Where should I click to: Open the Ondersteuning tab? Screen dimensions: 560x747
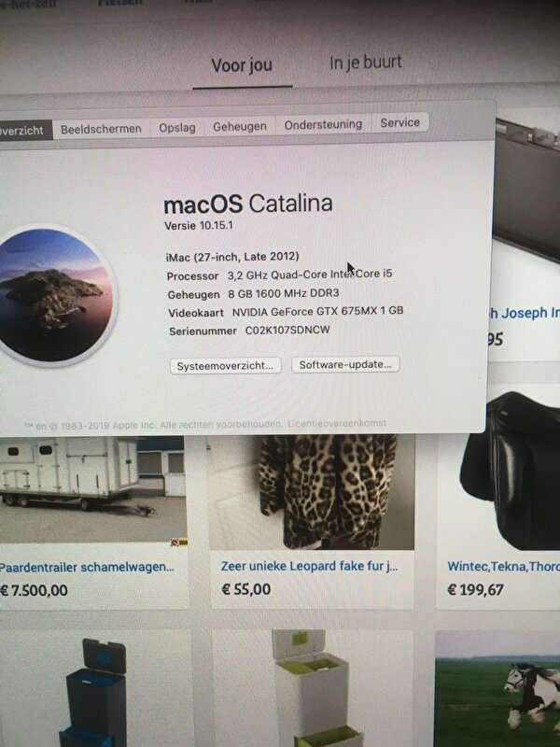click(x=323, y=124)
